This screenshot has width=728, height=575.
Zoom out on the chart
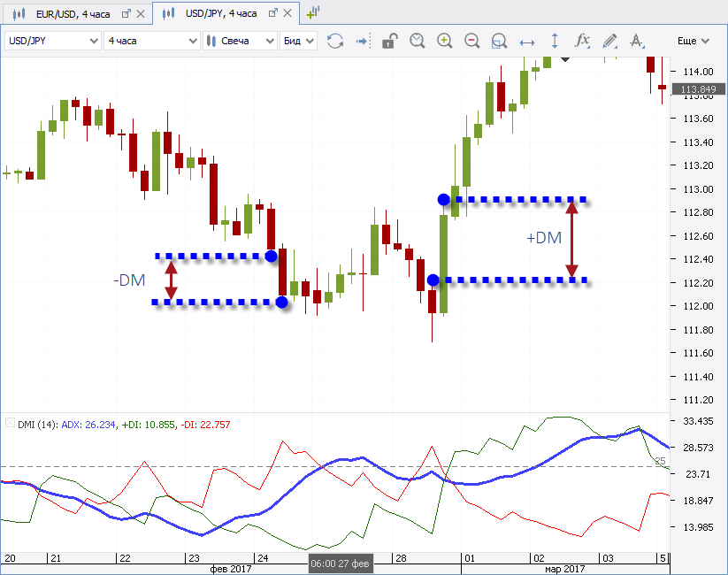click(471, 41)
